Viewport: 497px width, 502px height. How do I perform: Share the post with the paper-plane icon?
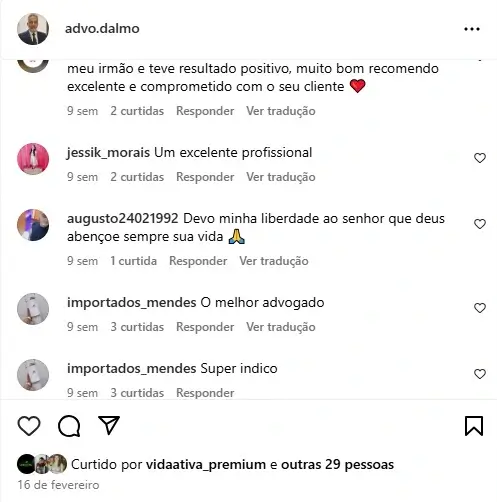click(x=109, y=425)
